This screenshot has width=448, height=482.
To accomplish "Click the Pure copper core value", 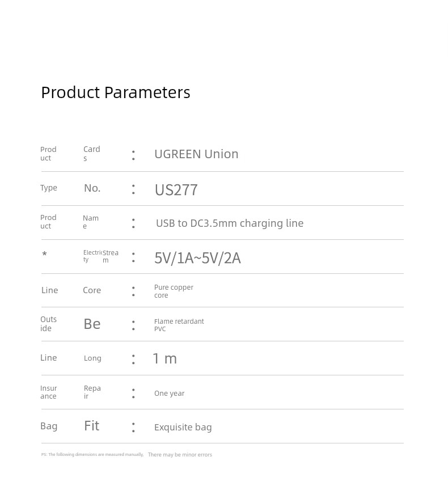I will (174, 291).
